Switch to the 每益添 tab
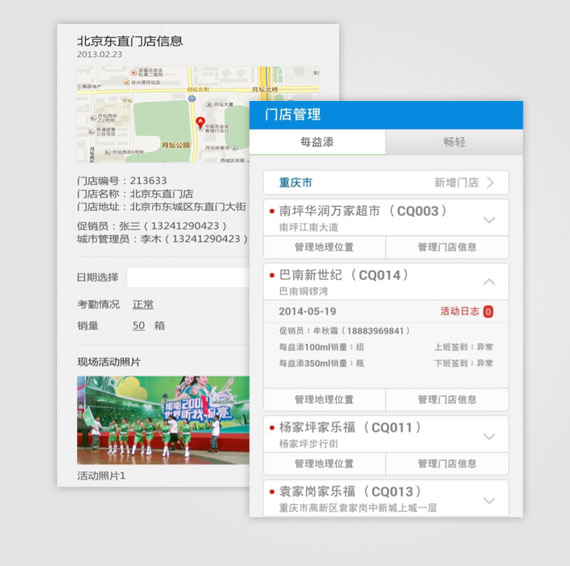Image resolution: width=570 pixels, height=566 pixels. (317, 142)
